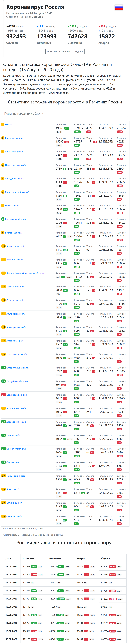Open the 10-day infection forecast button

point(65,52)
